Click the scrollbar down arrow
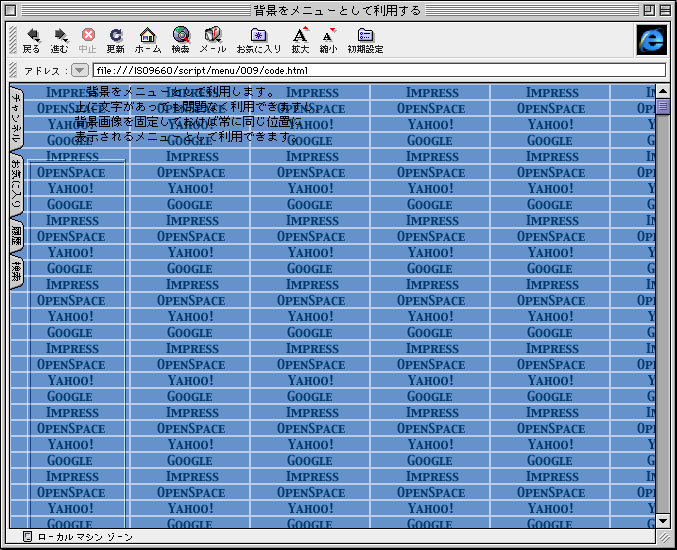Screen dimensions: 677x550 663,521
